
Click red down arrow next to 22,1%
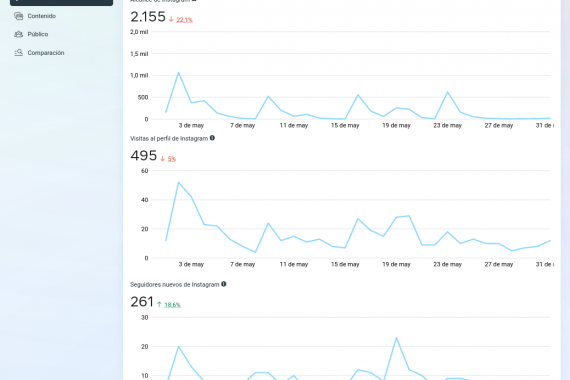[171, 19]
